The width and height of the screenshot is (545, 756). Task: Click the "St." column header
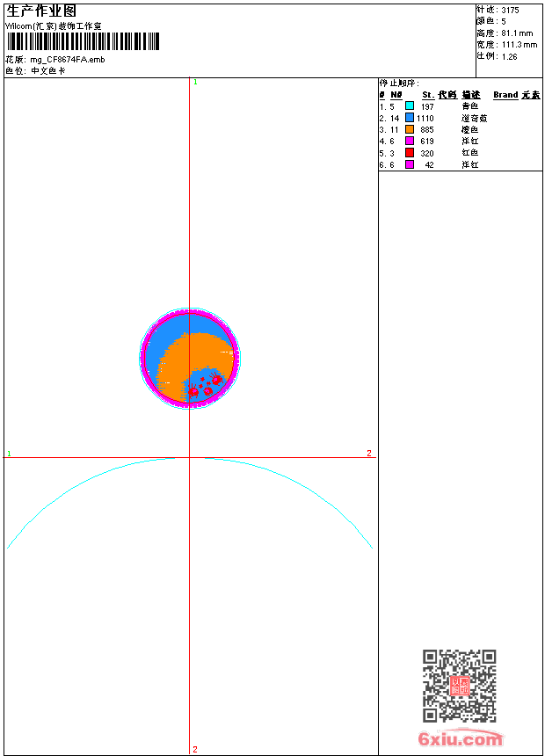427,95
